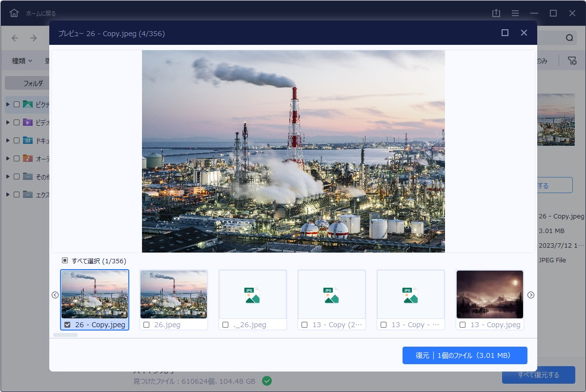
Task: Click the すべて復元する button
Action: [538, 375]
